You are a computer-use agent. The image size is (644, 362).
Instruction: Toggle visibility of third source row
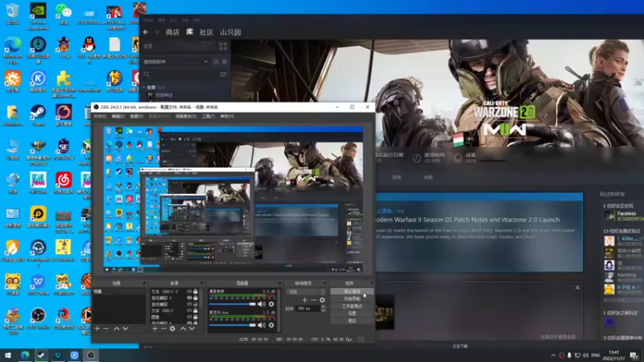tap(189, 305)
